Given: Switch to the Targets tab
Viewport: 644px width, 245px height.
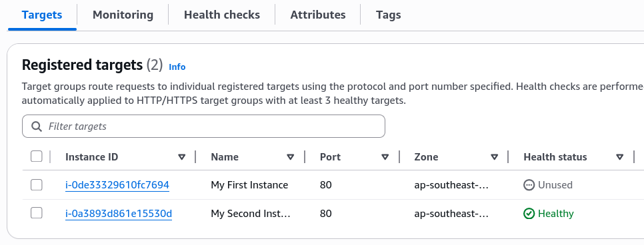Looking at the screenshot, I should click(42, 15).
